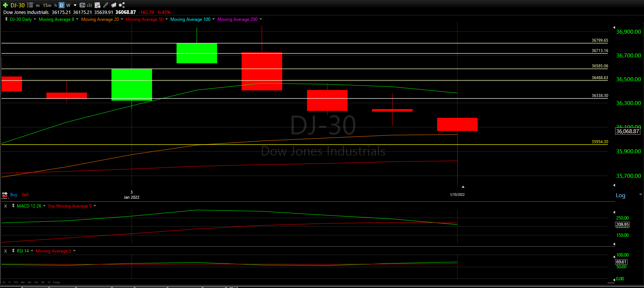
Task: Select the Weekly 'W' timeframe
Action: [68, 5]
